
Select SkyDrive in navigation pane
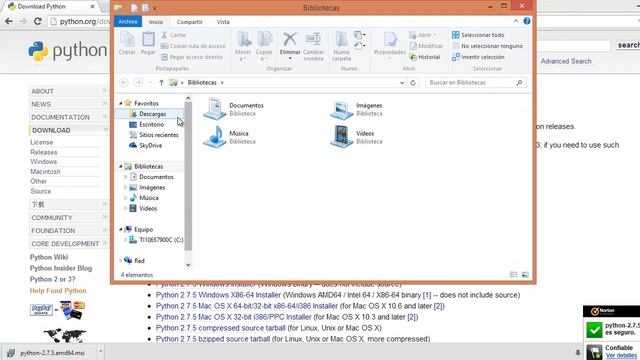point(151,145)
